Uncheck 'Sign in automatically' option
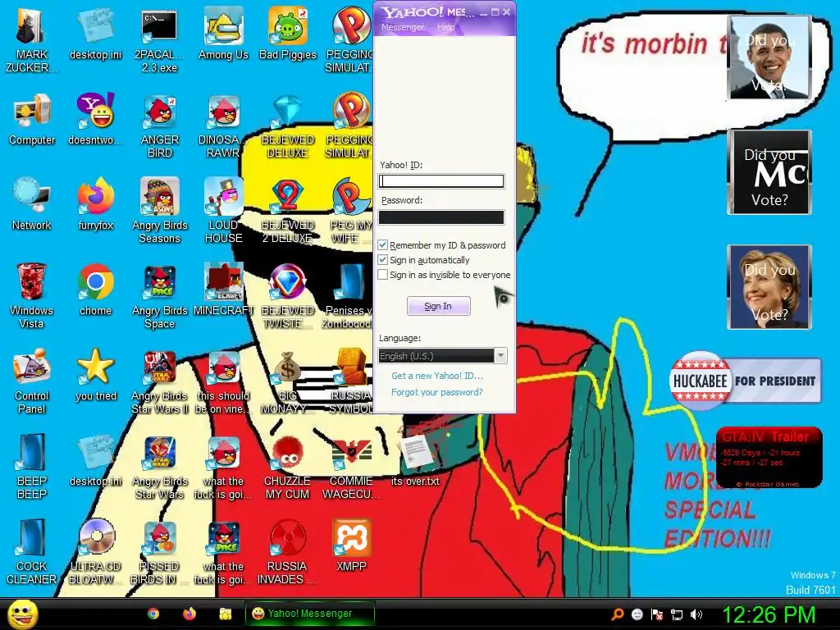The height and width of the screenshot is (630, 840). (382, 260)
